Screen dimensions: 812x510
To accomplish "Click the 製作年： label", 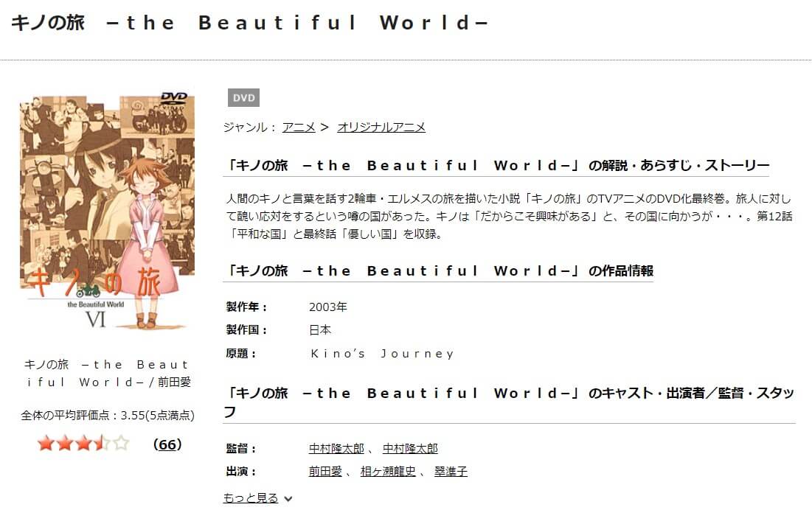I will click(246, 307).
